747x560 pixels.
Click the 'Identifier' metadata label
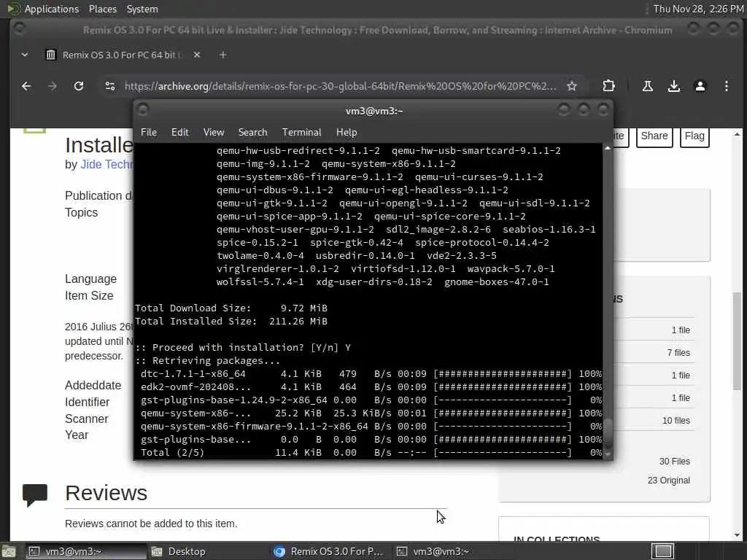coord(88,402)
